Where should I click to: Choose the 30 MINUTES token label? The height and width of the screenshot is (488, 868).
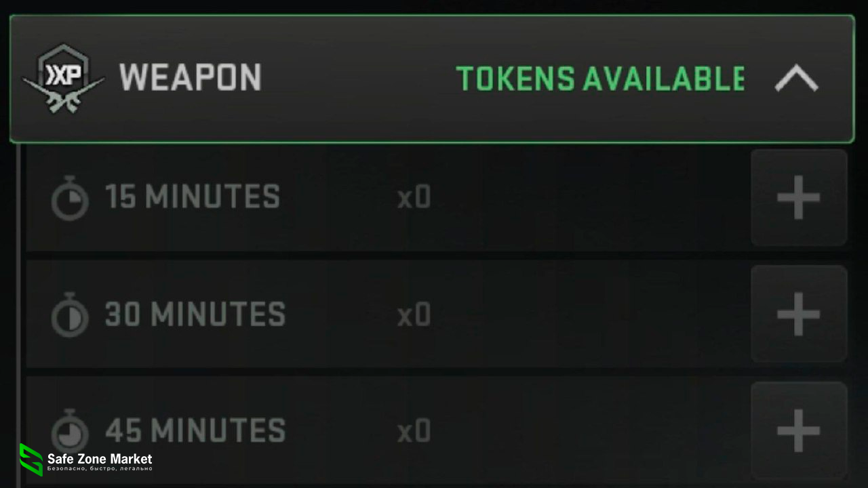click(195, 314)
